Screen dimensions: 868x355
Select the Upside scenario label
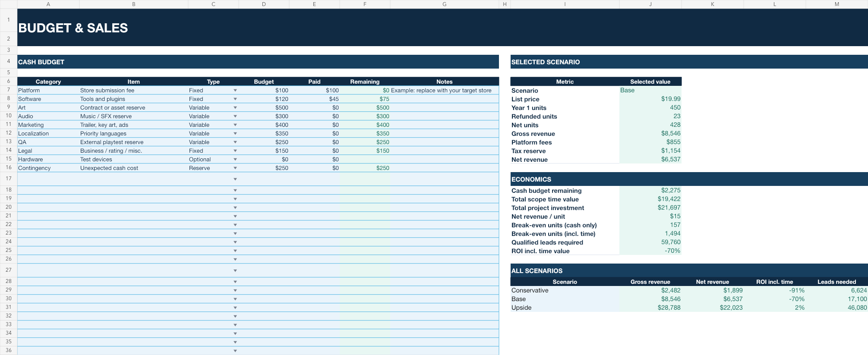coord(565,308)
